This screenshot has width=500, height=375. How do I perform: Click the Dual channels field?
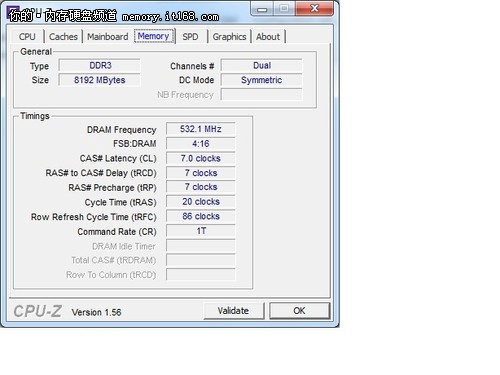click(x=262, y=65)
